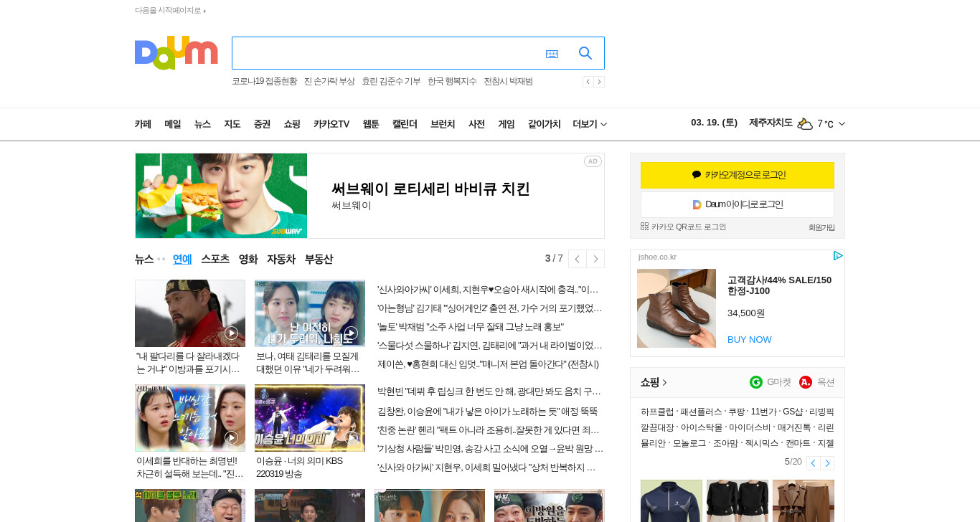
Task: Open 브런치 in navigation bar
Action: [x=443, y=124]
